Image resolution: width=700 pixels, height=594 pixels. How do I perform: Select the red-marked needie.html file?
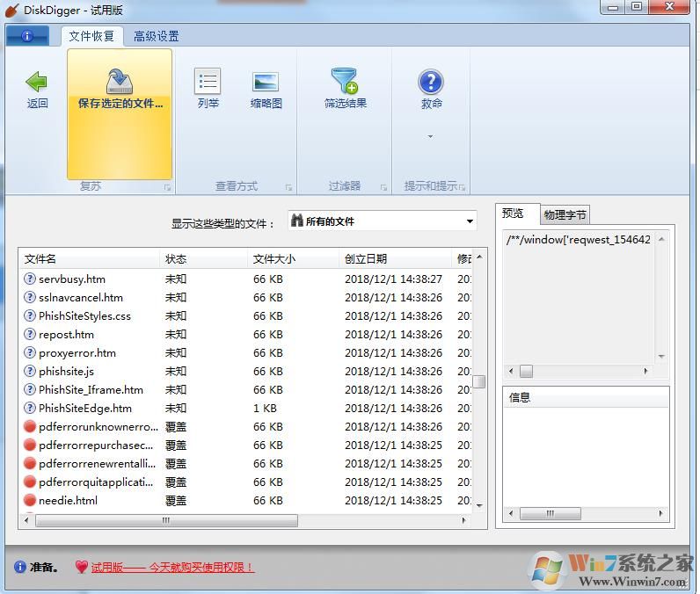pos(68,501)
